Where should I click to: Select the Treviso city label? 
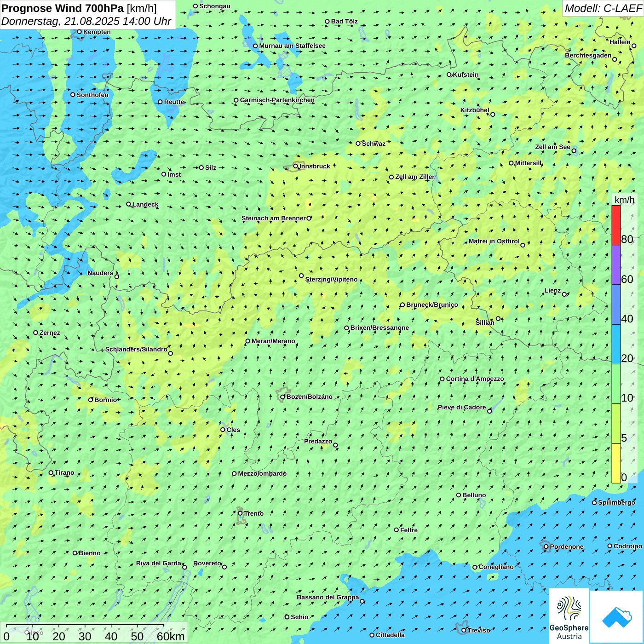pyautogui.click(x=479, y=630)
